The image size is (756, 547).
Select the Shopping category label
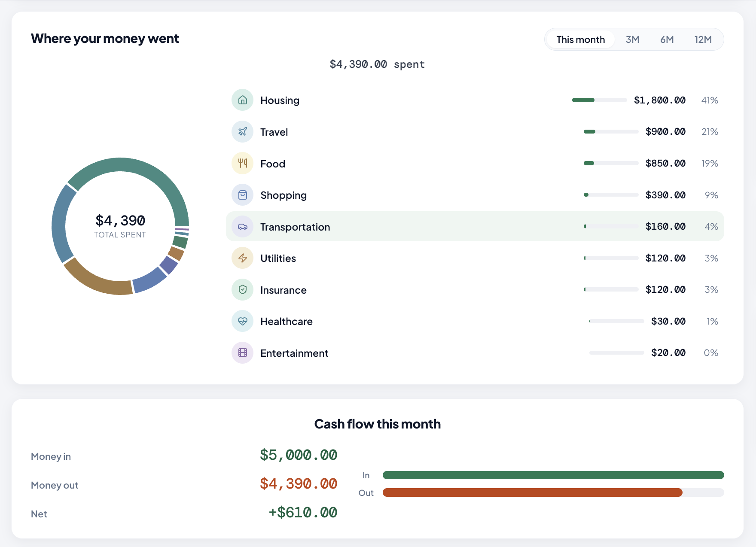pos(283,195)
